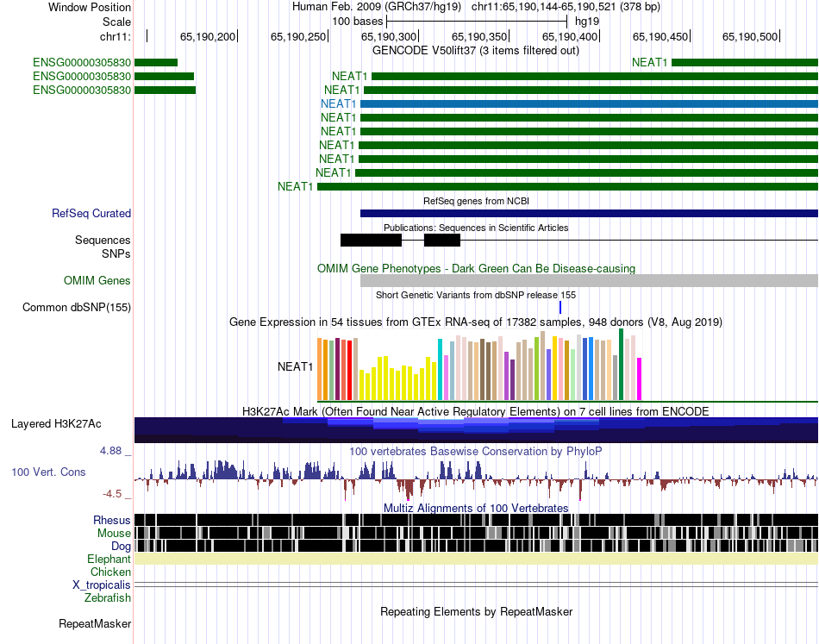Click the Common dbSNP(155) variant marker
This screenshot has width=819, height=644.
coord(560,307)
